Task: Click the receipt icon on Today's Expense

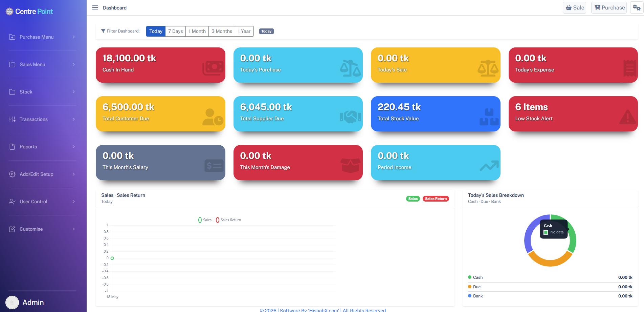Action: 629,68
